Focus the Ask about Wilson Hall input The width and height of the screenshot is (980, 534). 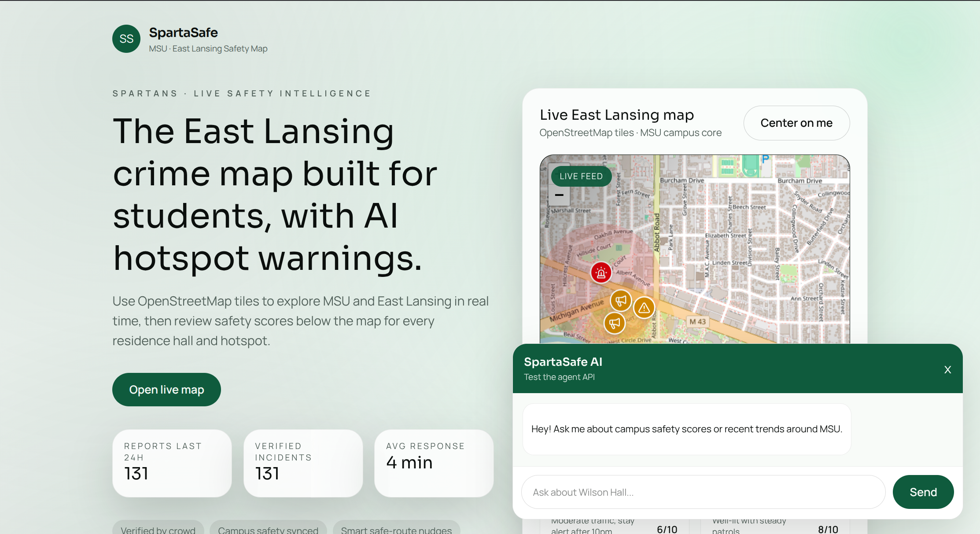pyautogui.click(x=703, y=492)
